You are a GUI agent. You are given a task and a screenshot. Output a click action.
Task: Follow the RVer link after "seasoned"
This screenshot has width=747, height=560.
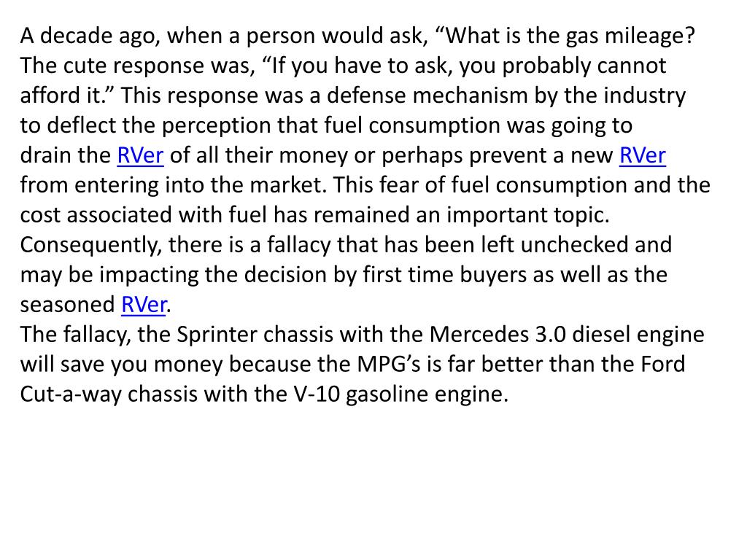tap(144, 305)
